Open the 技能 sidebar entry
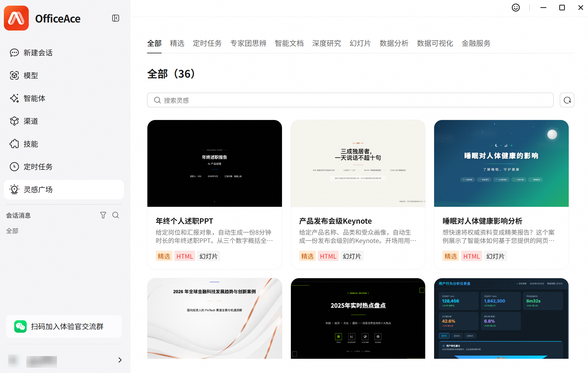Image resolution: width=588 pixels, height=373 pixels. pos(64,144)
